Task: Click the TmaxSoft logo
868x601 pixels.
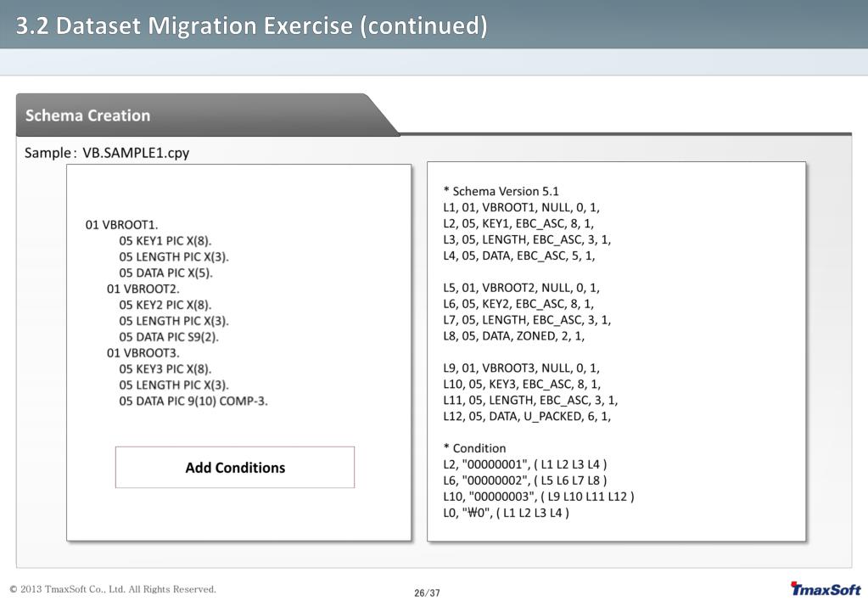Action: 826,589
